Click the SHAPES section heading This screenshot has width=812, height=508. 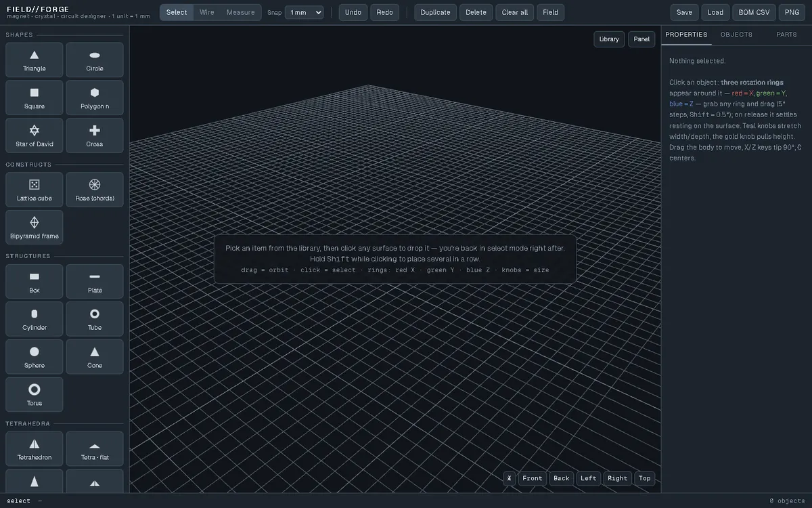[19, 35]
